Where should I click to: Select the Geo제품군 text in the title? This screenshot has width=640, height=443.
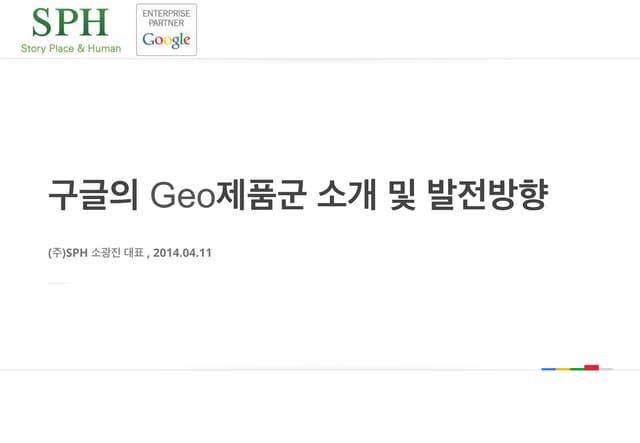click(x=227, y=194)
